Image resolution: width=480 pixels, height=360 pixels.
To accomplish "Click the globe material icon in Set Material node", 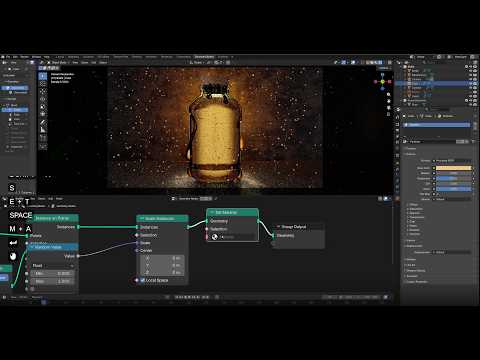I will tap(215, 237).
